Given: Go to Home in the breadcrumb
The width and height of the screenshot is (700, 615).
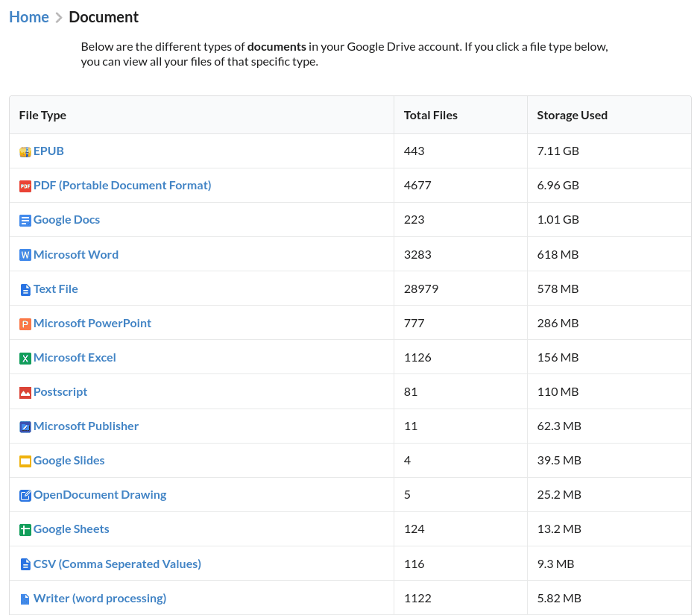Looking at the screenshot, I should pyautogui.click(x=29, y=17).
